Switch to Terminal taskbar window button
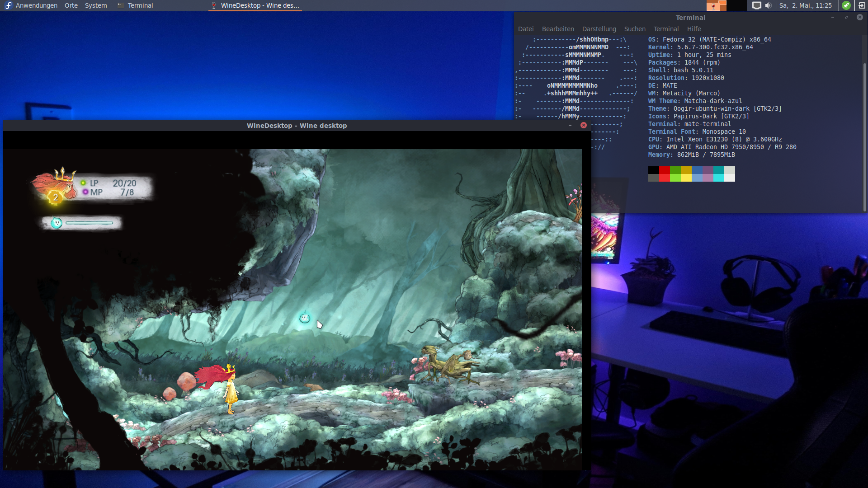The image size is (868, 488). click(x=136, y=5)
